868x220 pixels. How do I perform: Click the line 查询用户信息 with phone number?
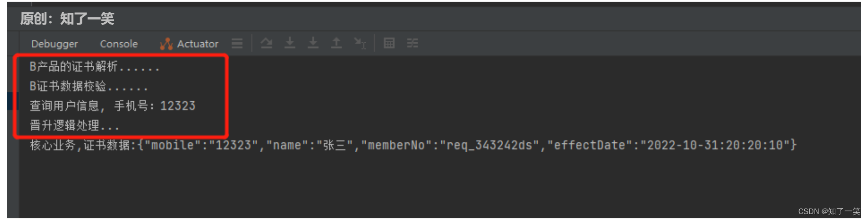[112, 106]
